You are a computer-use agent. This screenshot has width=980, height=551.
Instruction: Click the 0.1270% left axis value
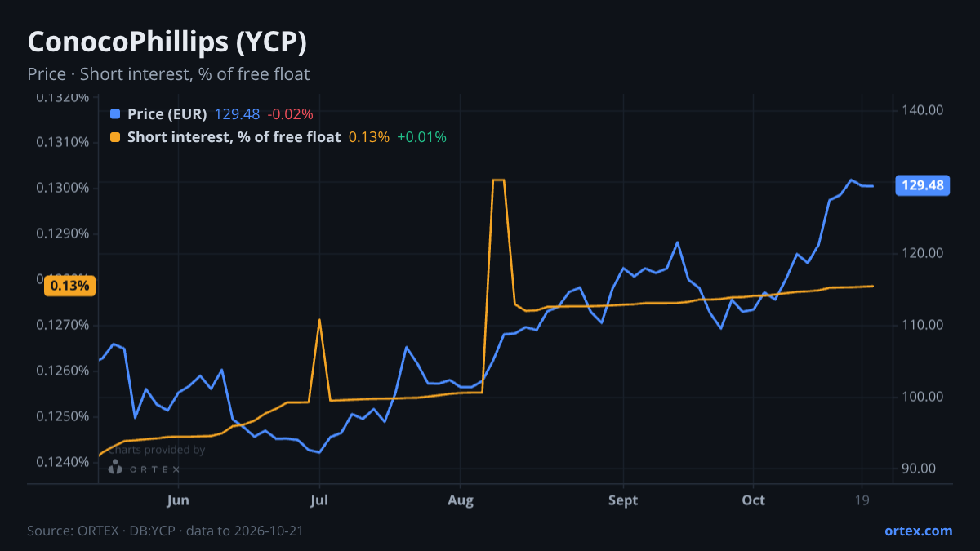click(x=61, y=325)
